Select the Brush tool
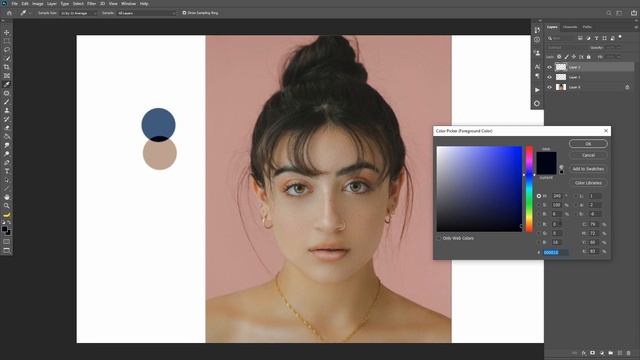Screen dimensions: 640x360 (x=7, y=102)
